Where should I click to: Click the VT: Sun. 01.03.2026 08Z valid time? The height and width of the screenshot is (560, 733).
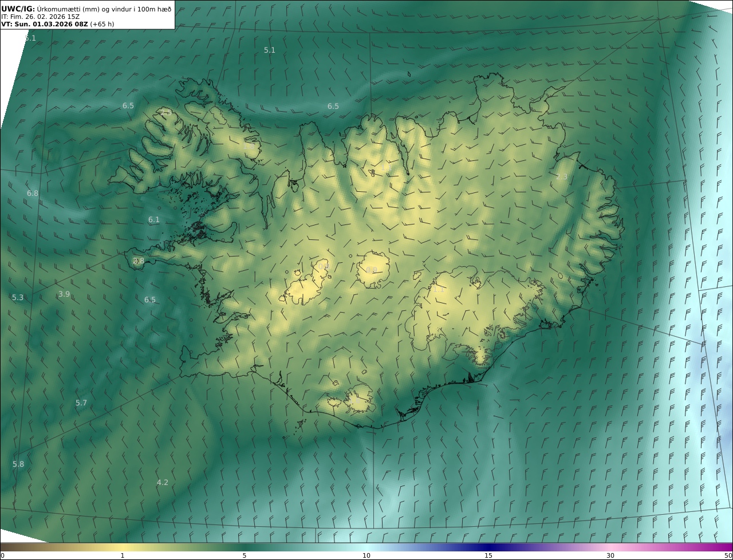(44, 24)
